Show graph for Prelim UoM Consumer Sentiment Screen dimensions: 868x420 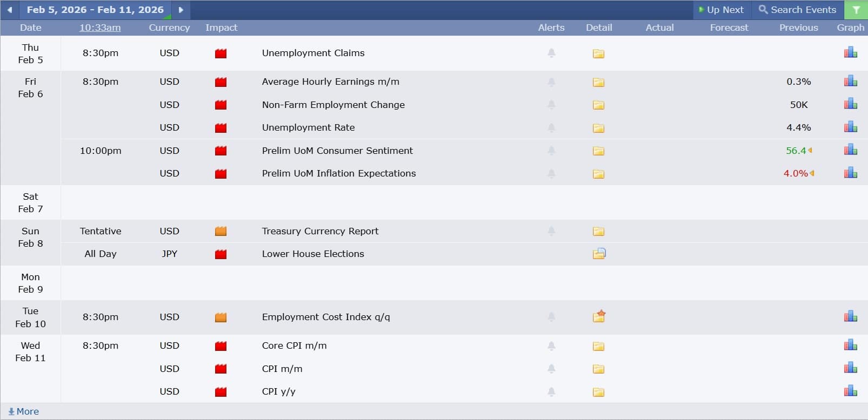[x=850, y=150]
